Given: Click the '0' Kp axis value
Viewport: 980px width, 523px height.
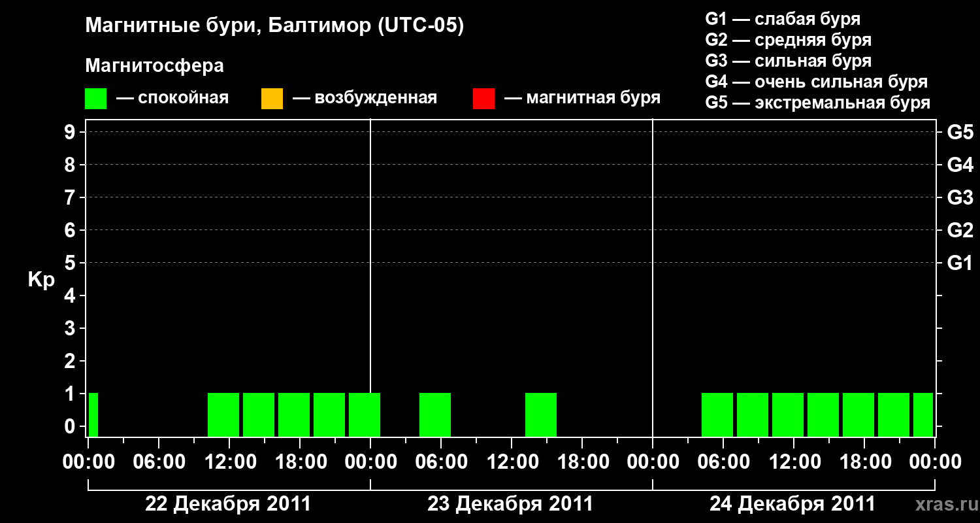Looking at the screenshot, I should [71, 426].
